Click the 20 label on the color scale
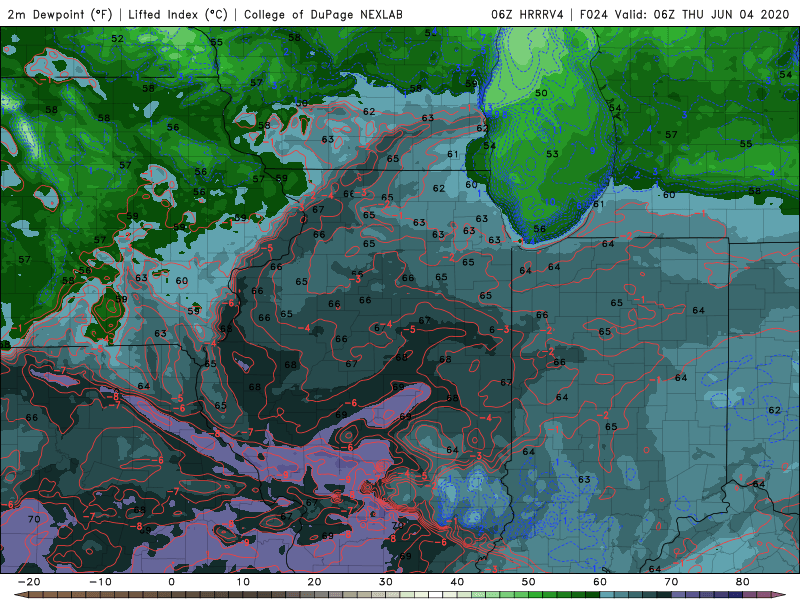 pyautogui.click(x=314, y=582)
